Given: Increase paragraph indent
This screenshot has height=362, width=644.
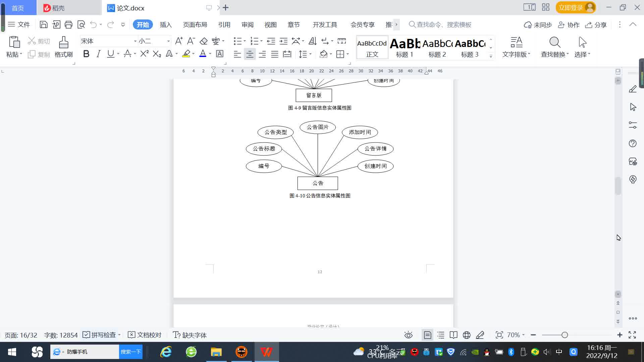Looking at the screenshot, I should click(283, 41).
